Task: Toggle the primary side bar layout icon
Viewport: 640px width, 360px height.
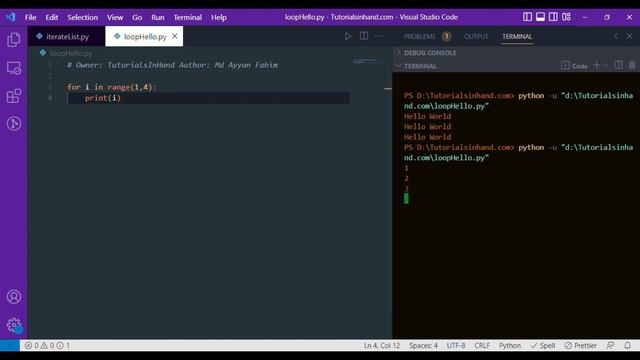Action: click(527, 17)
